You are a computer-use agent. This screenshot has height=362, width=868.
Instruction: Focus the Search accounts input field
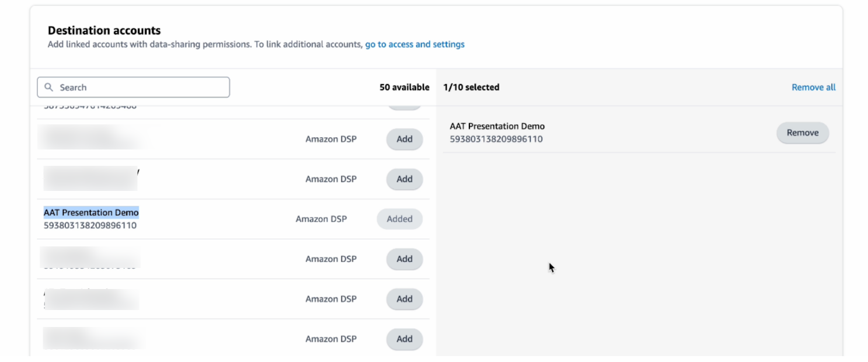pyautogui.click(x=140, y=88)
